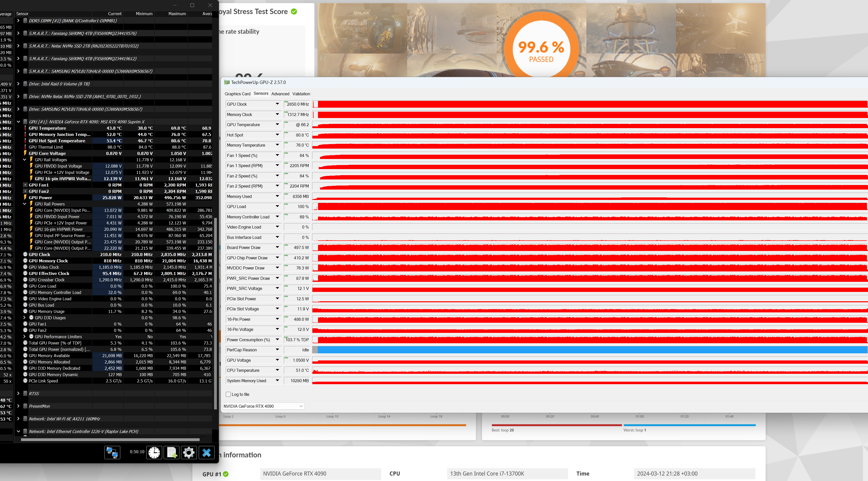
Task: Click the HWiNFO horizontal scrollbar
Action: coord(110,440)
